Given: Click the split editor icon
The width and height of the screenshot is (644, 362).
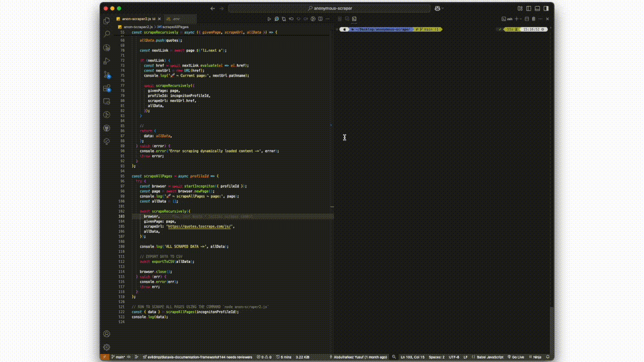Looking at the screenshot, I should click(320, 19).
